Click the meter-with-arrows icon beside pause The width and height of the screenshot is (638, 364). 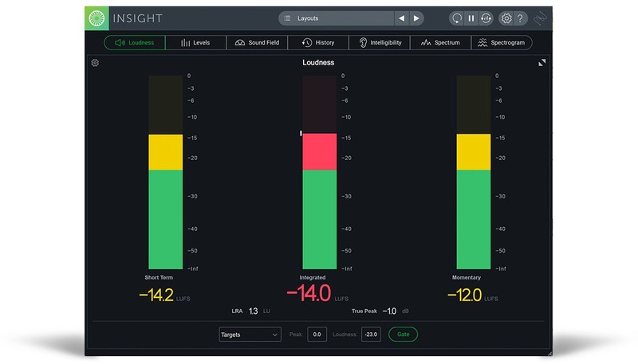pos(486,18)
